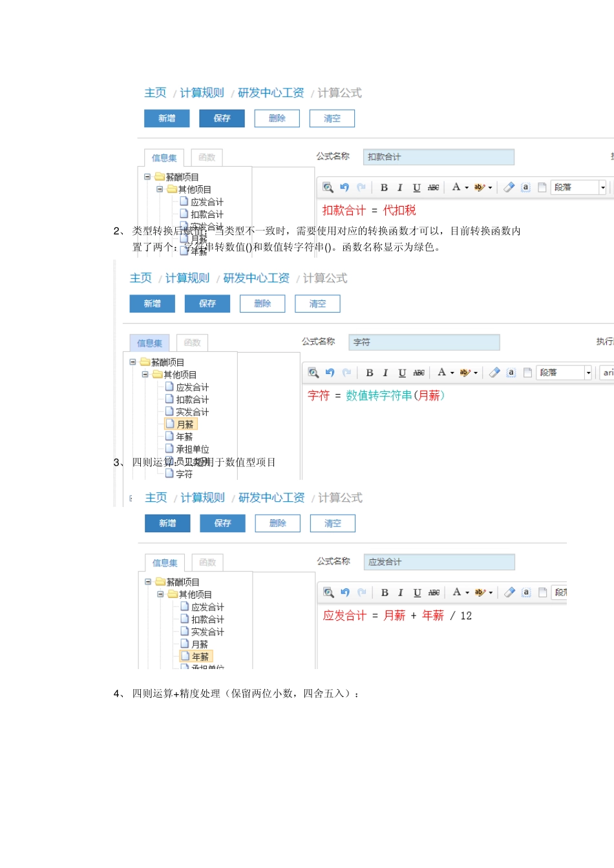Toggle Bold in the 扣款合计 formula editor
The height and width of the screenshot is (868, 614).
pyautogui.click(x=384, y=187)
